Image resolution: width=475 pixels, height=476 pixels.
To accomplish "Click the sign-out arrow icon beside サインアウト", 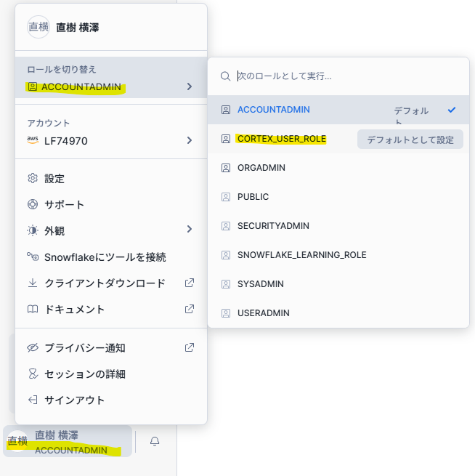I will point(33,400).
